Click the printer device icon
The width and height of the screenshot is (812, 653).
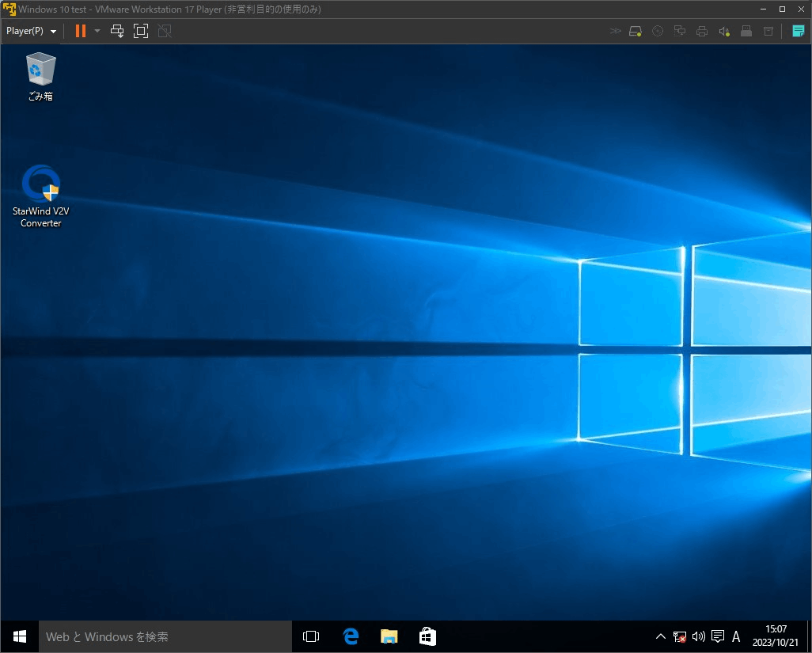coord(702,31)
